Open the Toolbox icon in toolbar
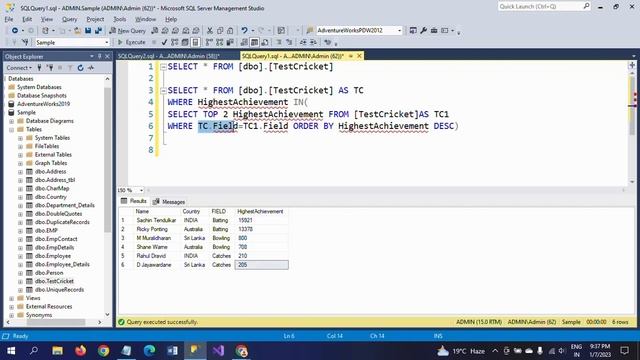 point(434,31)
